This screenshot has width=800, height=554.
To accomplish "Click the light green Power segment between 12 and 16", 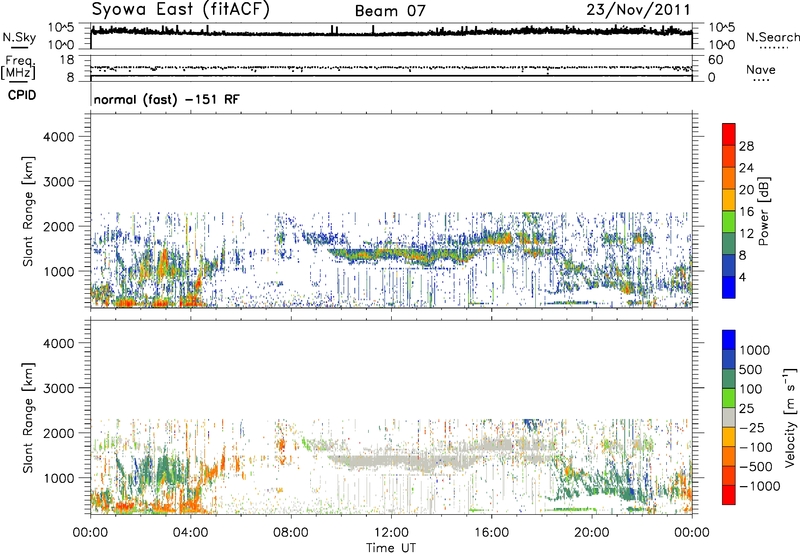I will pos(729,221).
